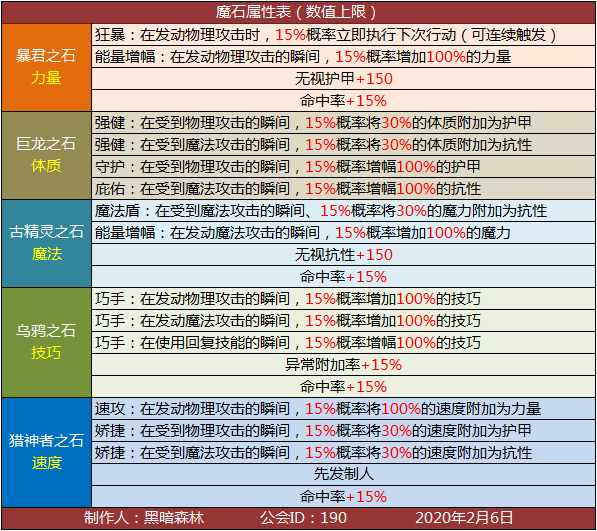The width and height of the screenshot is (597, 531).
Task: Select the 守护 physical attack row
Action: tap(343, 167)
